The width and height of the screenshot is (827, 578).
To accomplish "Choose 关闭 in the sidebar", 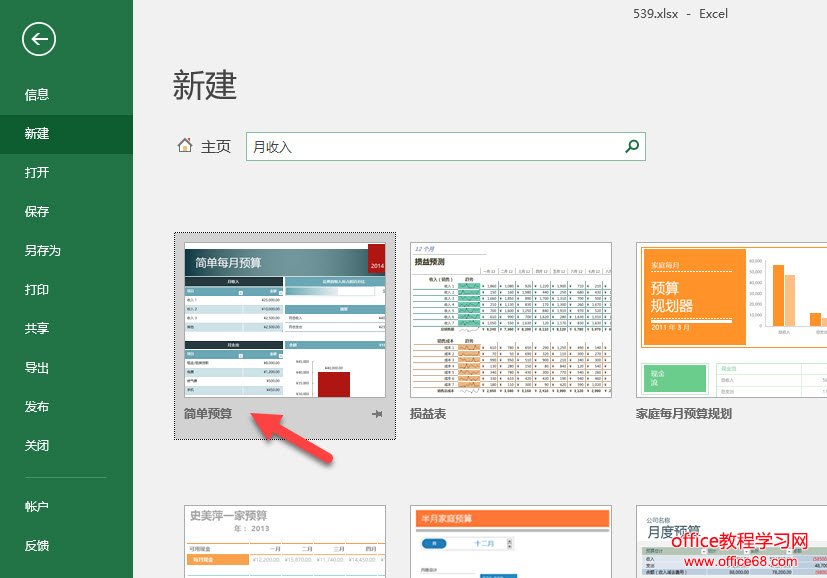I will tap(37, 446).
